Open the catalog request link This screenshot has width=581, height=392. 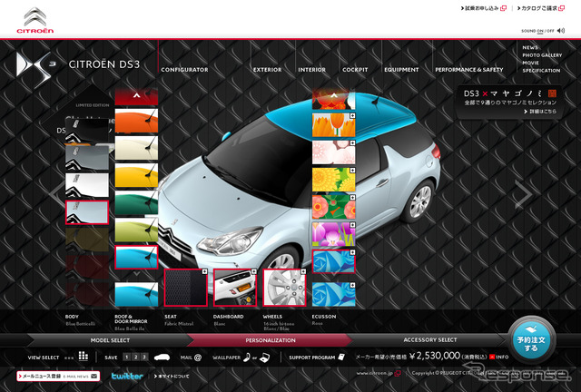click(541, 8)
